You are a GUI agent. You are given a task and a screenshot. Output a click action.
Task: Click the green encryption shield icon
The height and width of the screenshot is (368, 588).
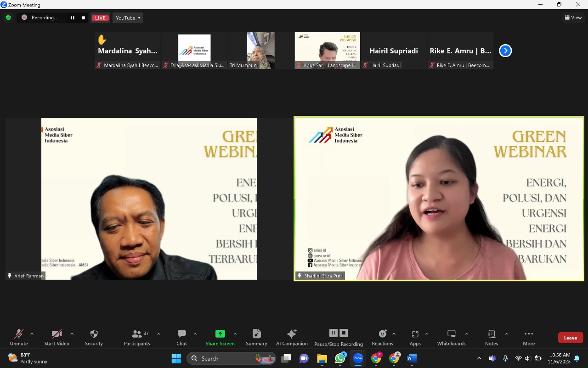pyautogui.click(x=8, y=18)
